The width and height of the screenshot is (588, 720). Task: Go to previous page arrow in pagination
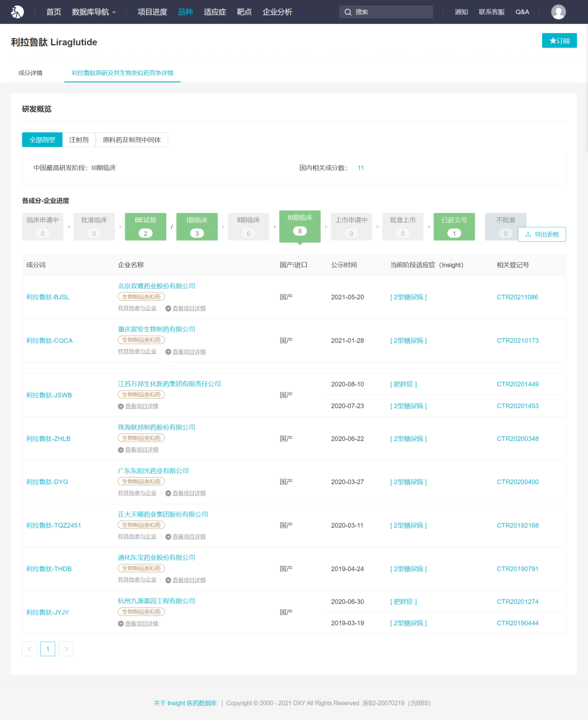click(29, 649)
